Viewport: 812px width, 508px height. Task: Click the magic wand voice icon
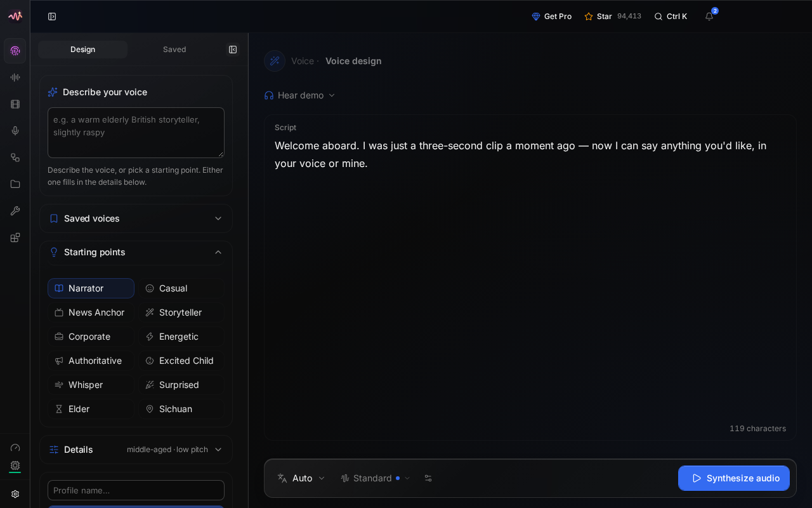point(275,61)
